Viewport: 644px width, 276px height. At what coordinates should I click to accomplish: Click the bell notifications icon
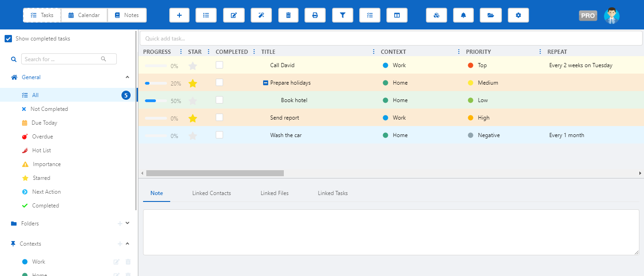[x=463, y=15]
